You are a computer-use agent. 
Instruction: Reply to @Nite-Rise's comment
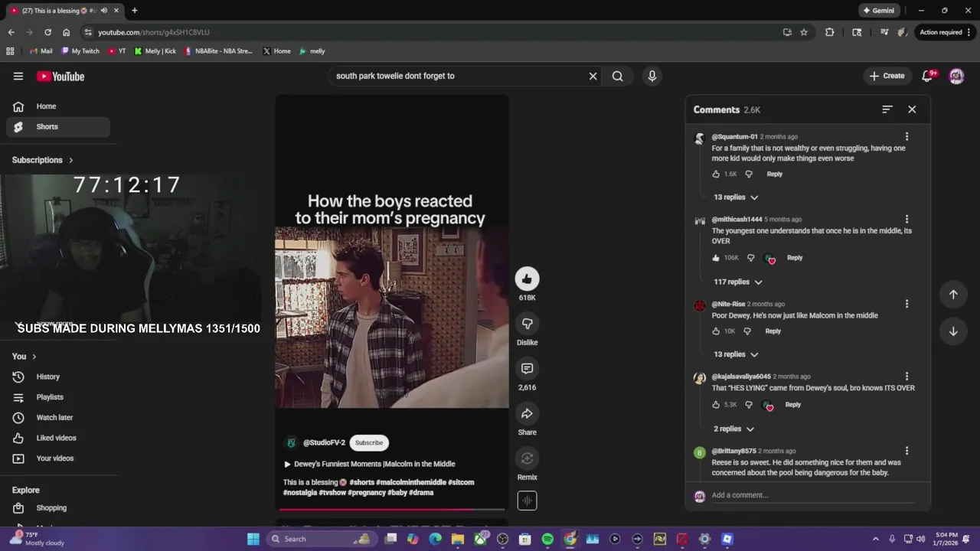[x=773, y=331]
